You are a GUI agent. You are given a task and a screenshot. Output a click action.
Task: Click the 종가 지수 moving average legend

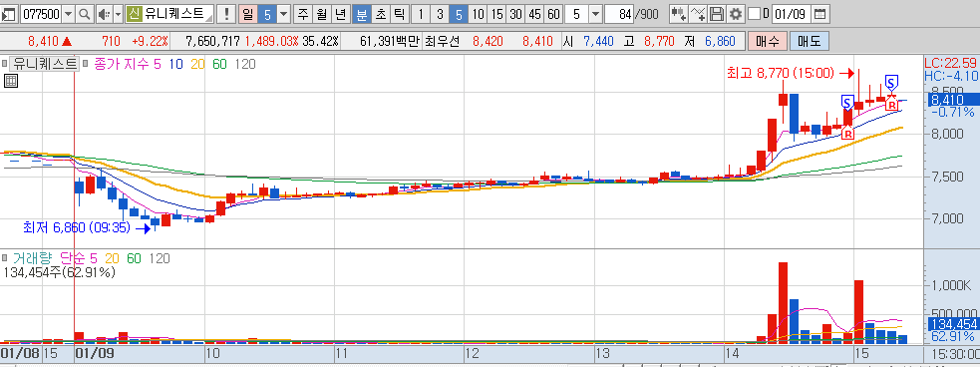coord(122,64)
